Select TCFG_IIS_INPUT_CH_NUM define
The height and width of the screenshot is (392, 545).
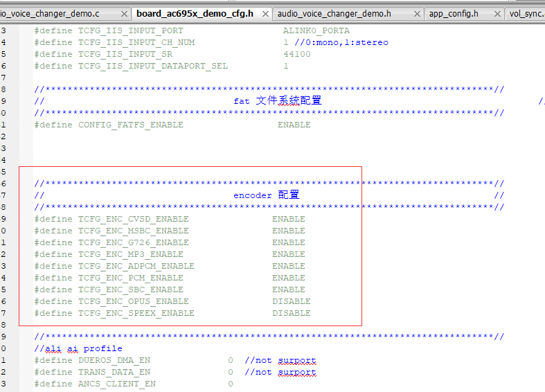[136, 42]
